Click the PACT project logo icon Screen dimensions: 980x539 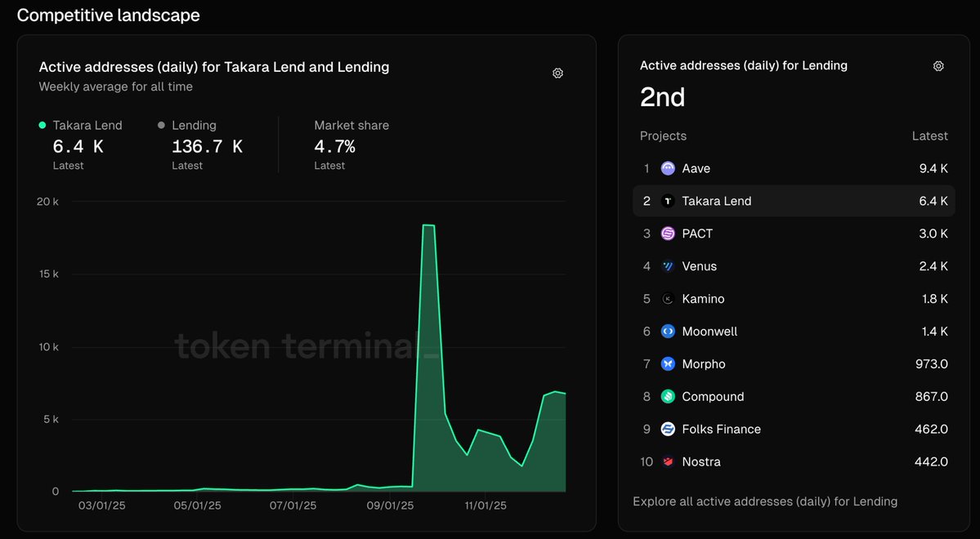[x=668, y=234]
